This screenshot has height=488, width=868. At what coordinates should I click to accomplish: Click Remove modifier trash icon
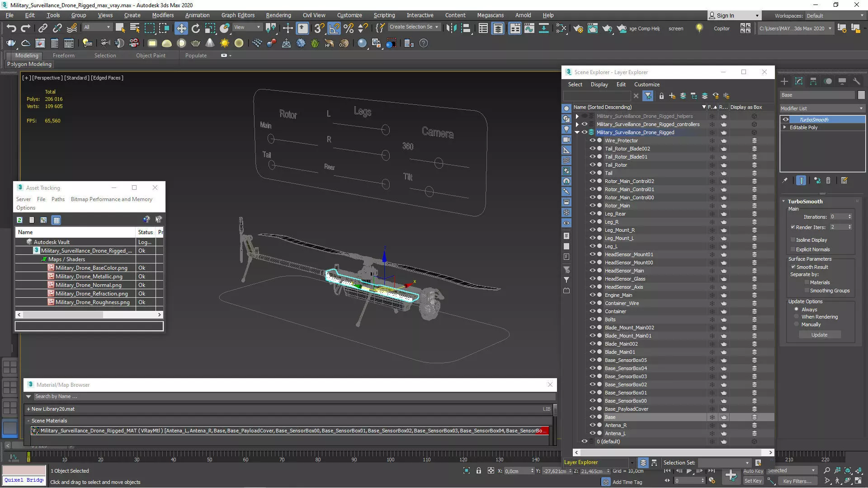click(x=828, y=180)
